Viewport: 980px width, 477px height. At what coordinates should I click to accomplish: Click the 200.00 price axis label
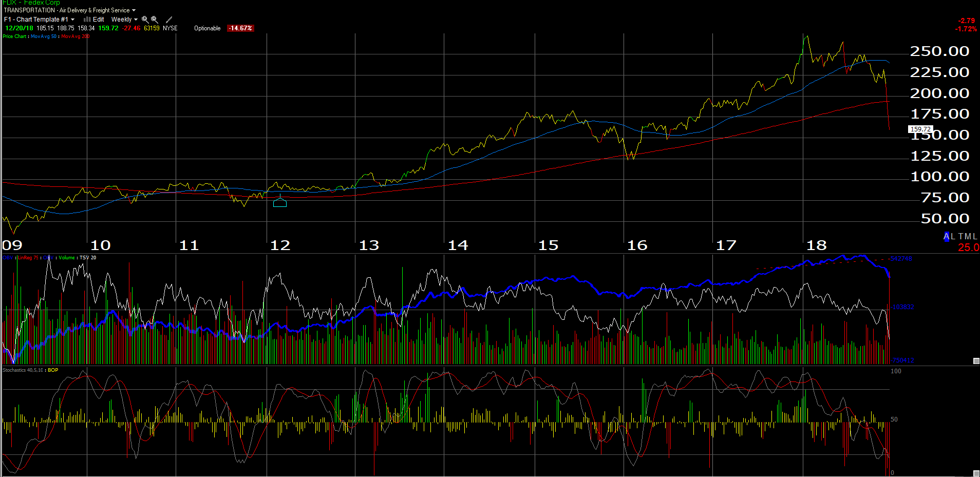pyautogui.click(x=939, y=93)
